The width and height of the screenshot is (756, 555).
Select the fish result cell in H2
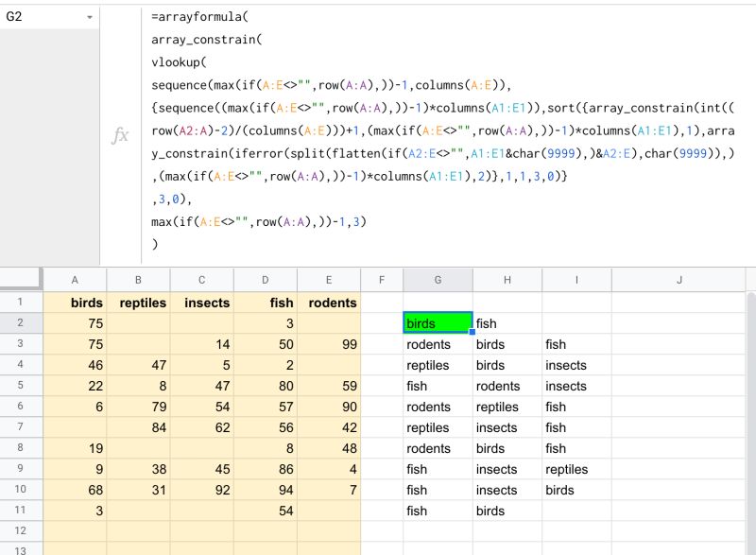pyautogui.click(x=507, y=323)
